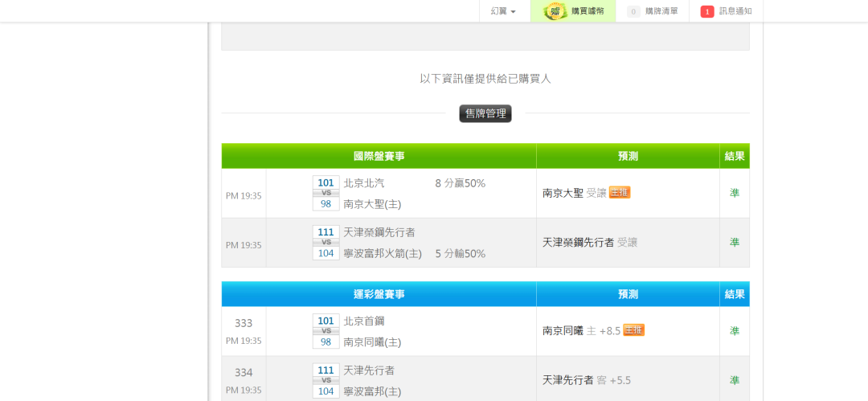Click the red 訊息通知 badge showing 1

[707, 11]
